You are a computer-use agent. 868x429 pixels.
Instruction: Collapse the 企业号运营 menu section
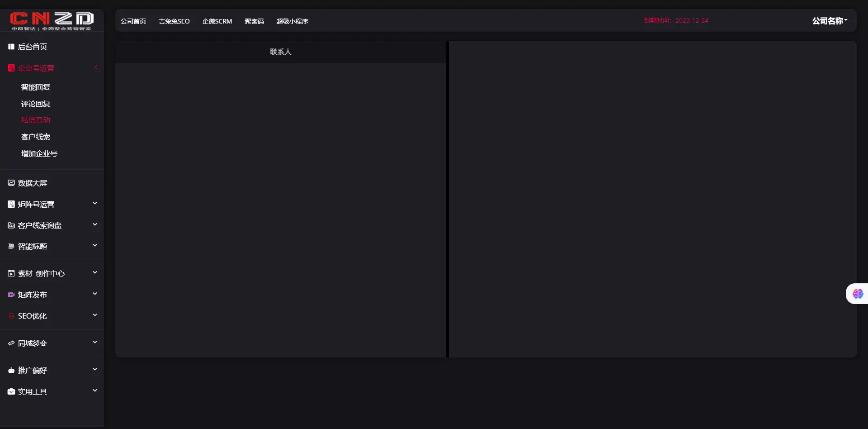95,67
